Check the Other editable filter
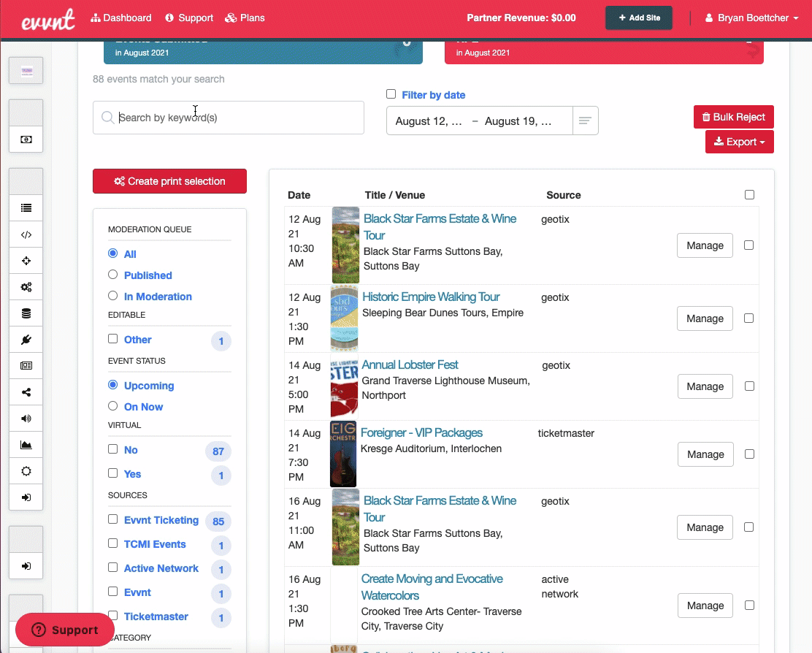Image resolution: width=812 pixels, height=653 pixels. point(113,339)
